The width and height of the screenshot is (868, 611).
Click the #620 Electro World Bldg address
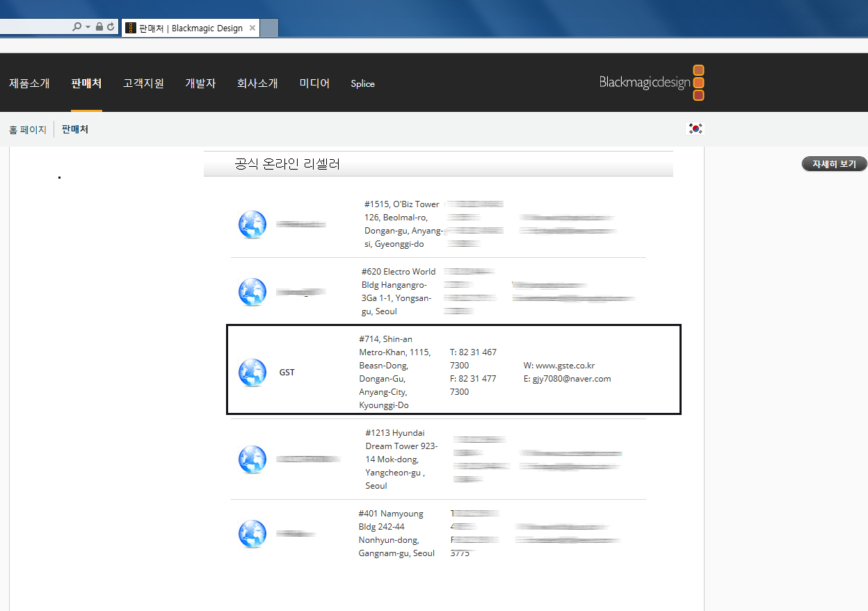[x=399, y=291]
